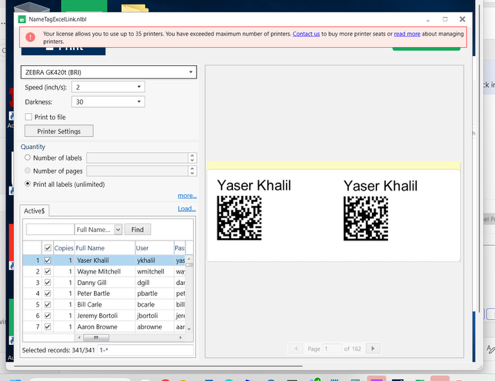Click the Find button

(137, 229)
